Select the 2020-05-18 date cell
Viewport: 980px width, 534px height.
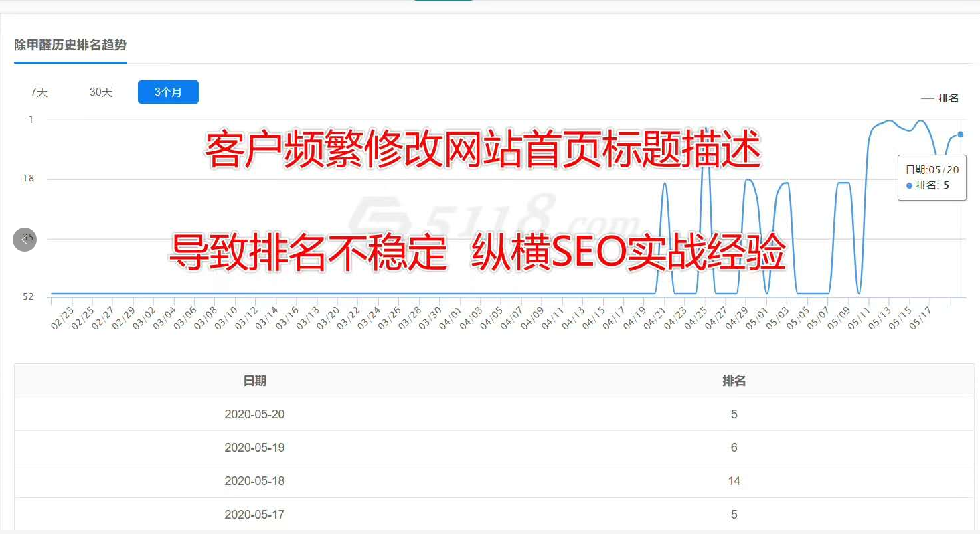pyautogui.click(x=254, y=481)
